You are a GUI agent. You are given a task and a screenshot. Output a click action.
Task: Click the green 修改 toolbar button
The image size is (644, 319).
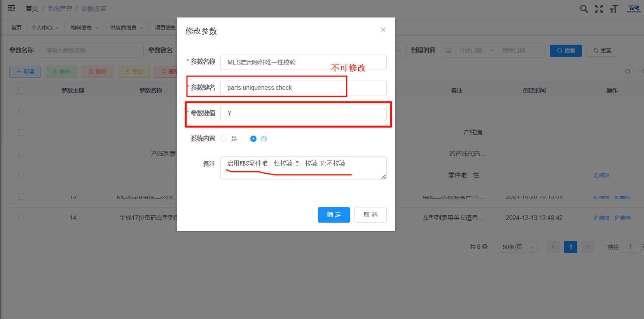click(x=61, y=71)
